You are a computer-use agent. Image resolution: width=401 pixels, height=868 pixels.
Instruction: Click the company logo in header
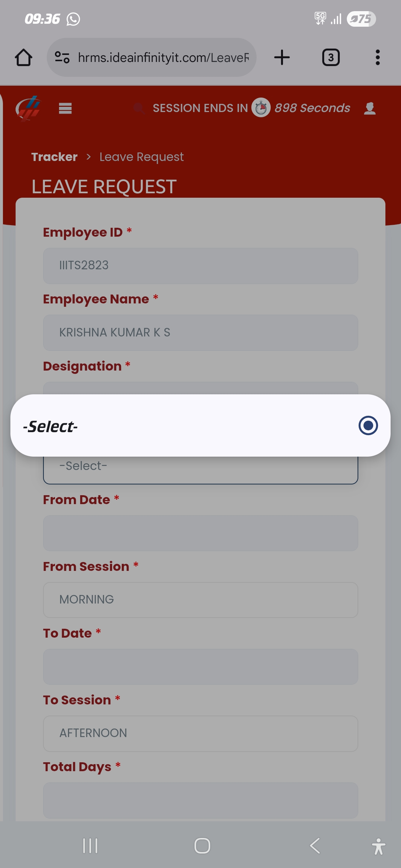click(x=28, y=108)
